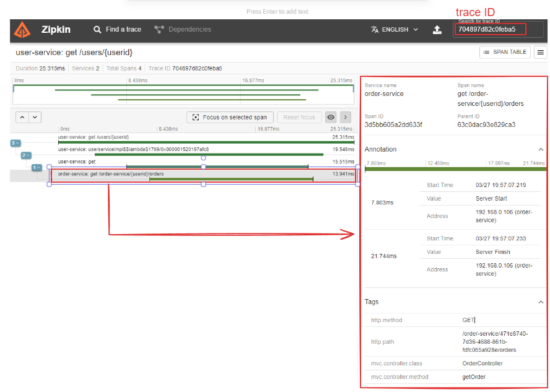The height and width of the screenshot is (392, 550).
Task: Collapse the tree node labeled 1
Action: click(x=37, y=168)
